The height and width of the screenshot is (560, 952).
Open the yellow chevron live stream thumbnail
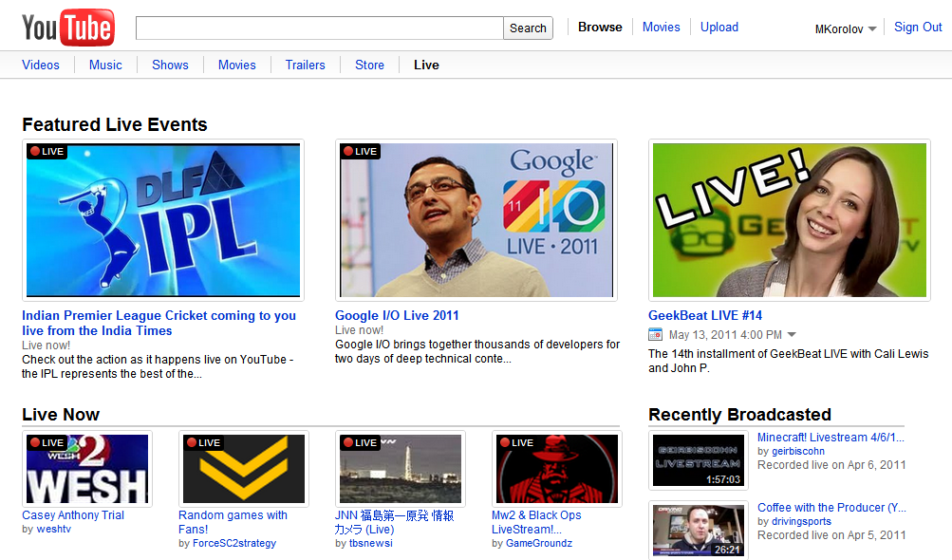click(244, 469)
